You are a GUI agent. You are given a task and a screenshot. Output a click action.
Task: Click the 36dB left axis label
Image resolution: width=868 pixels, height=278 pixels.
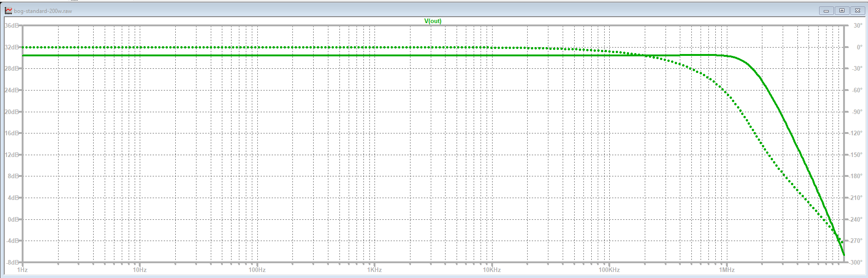(x=12, y=25)
